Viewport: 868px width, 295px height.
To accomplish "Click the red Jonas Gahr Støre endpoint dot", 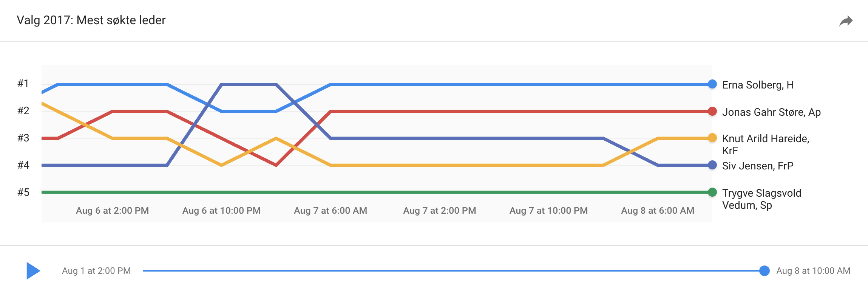I will point(712,111).
